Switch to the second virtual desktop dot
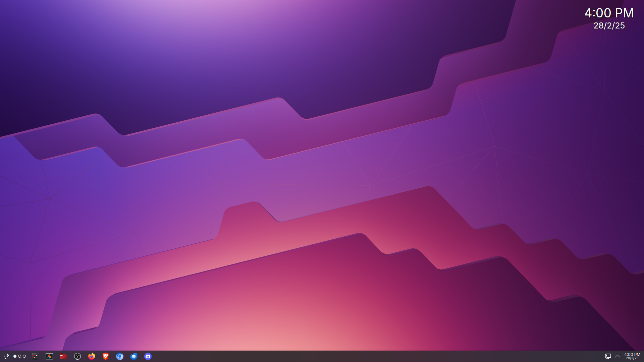This screenshot has width=644, height=362. (19, 356)
